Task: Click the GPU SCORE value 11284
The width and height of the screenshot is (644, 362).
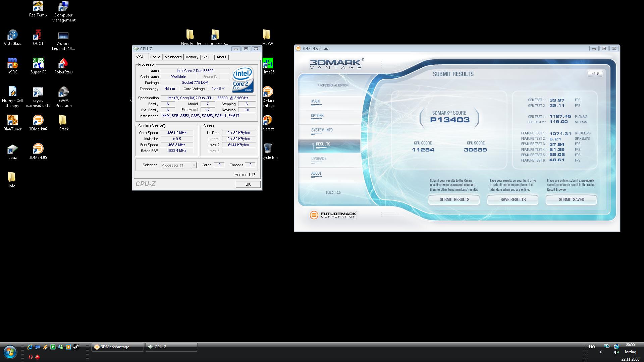Action: [423, 150]
